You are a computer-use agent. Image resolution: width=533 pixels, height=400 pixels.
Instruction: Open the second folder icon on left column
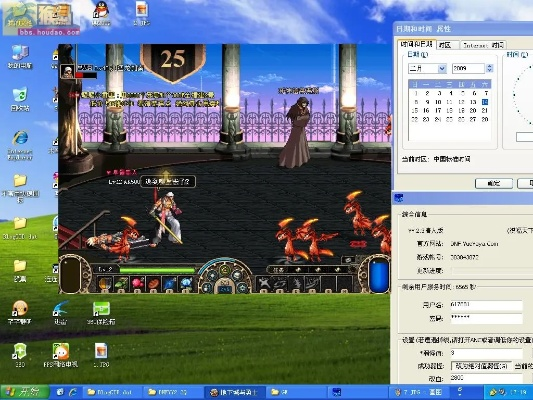point(20,228)
